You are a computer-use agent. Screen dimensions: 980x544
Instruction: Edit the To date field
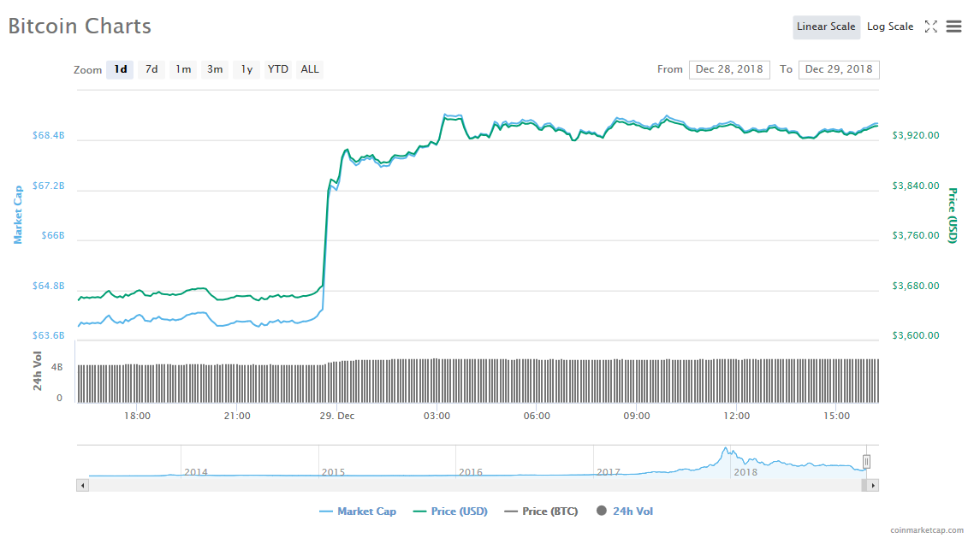[839, 69]
